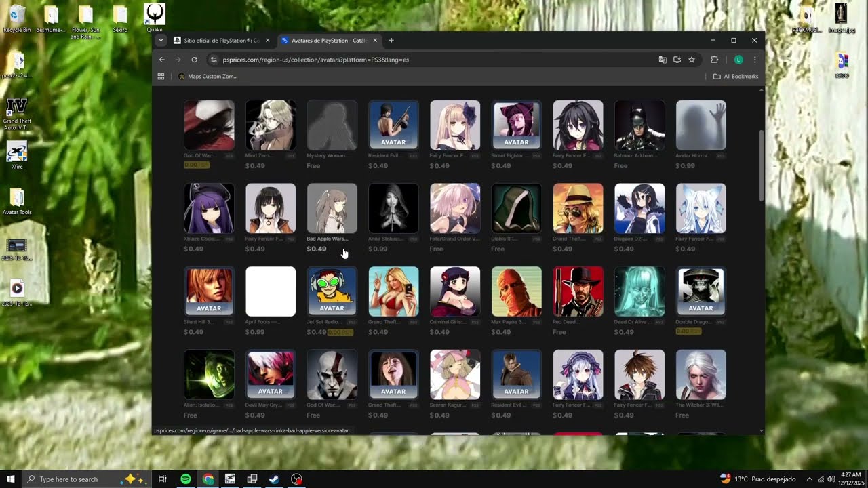The height and width of the screenshot is (488, 868).
Task: Open the Chrome profile avatar L
Action: (738, 60)
